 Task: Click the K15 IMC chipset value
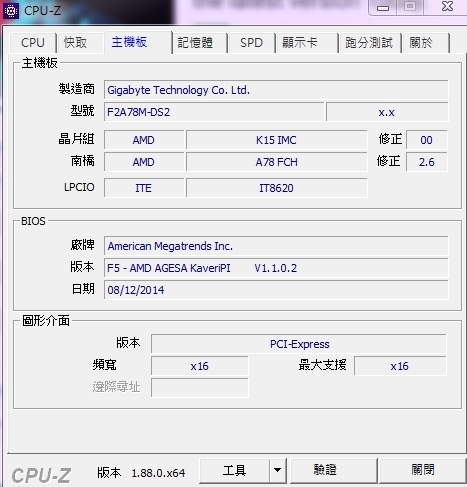(277, 140)
